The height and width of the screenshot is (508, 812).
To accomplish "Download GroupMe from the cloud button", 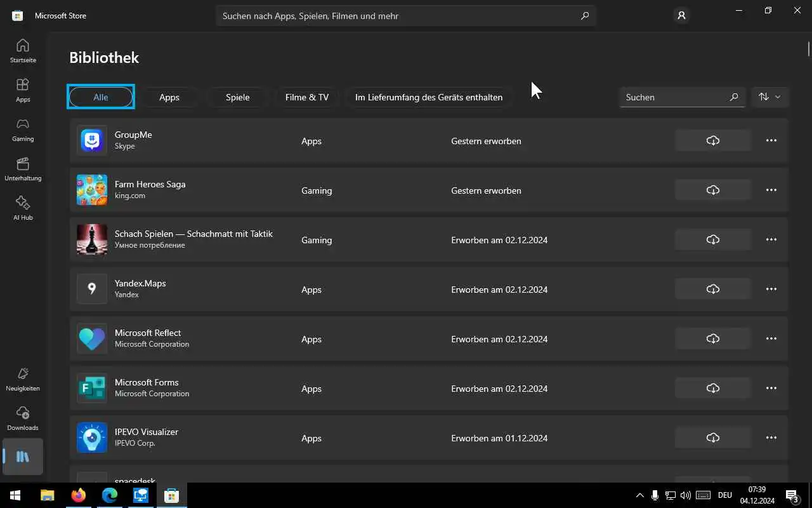I will pos(713,140).
